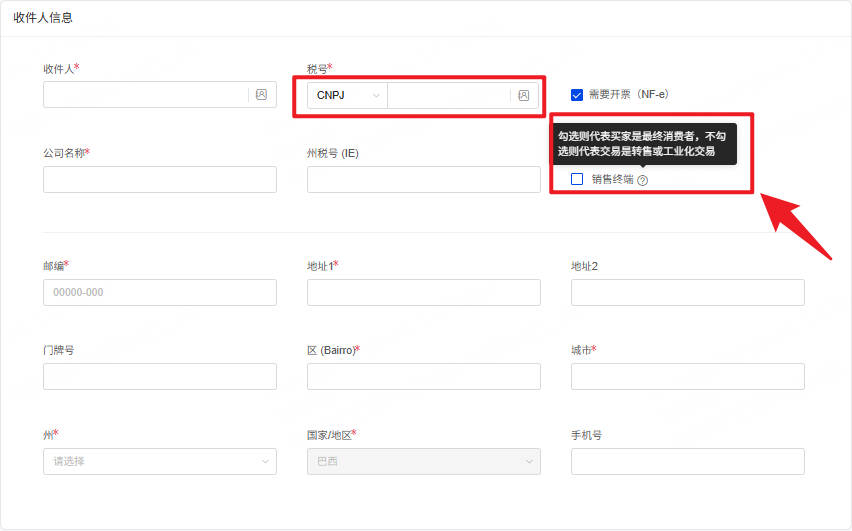Click the 州税号 (IE) field label
This screenshot has width=852, height=531.
tap(333, 153)
